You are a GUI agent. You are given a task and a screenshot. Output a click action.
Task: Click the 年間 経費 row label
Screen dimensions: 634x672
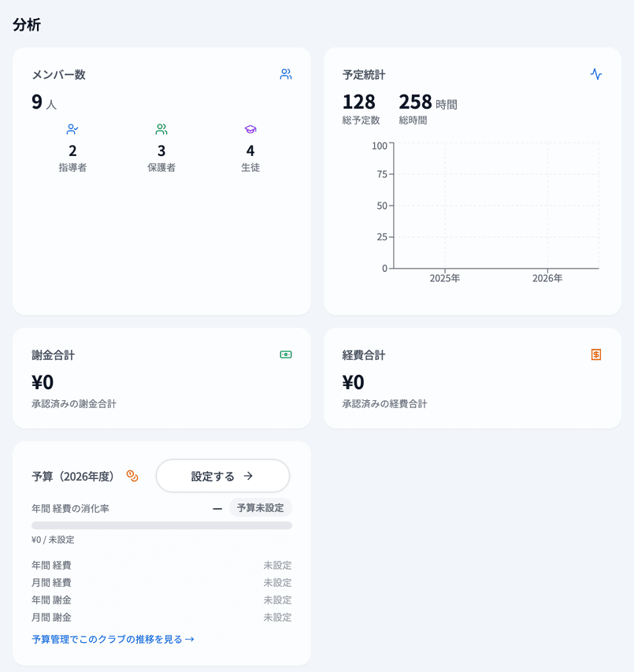[51, 566]
